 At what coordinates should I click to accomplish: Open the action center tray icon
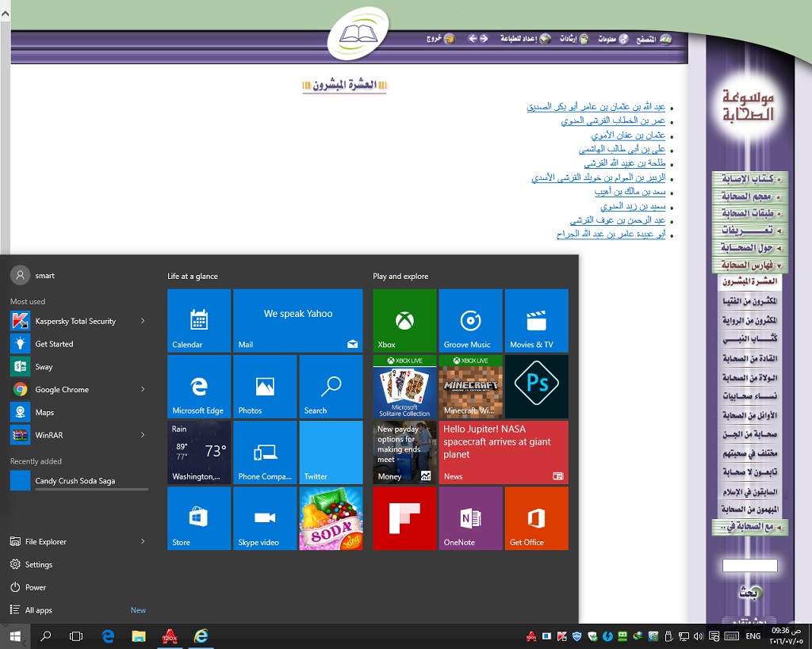coord(714,636)
